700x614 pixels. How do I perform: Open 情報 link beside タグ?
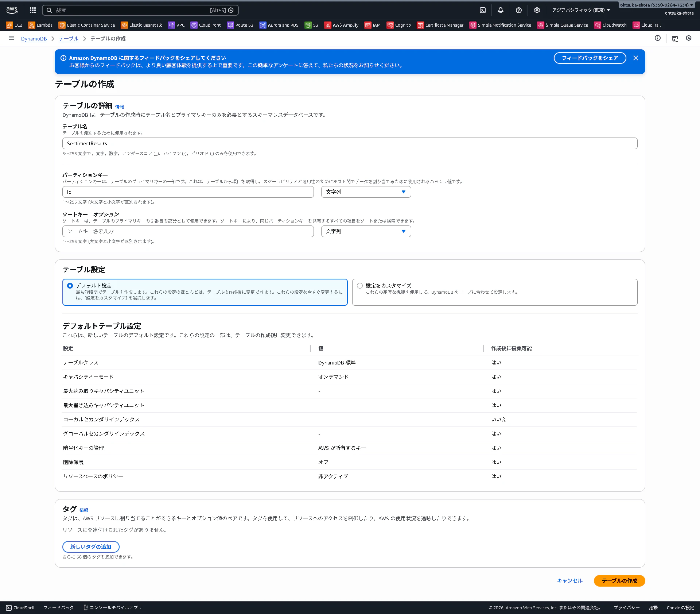pyautogui.click(x=84, y=510)
